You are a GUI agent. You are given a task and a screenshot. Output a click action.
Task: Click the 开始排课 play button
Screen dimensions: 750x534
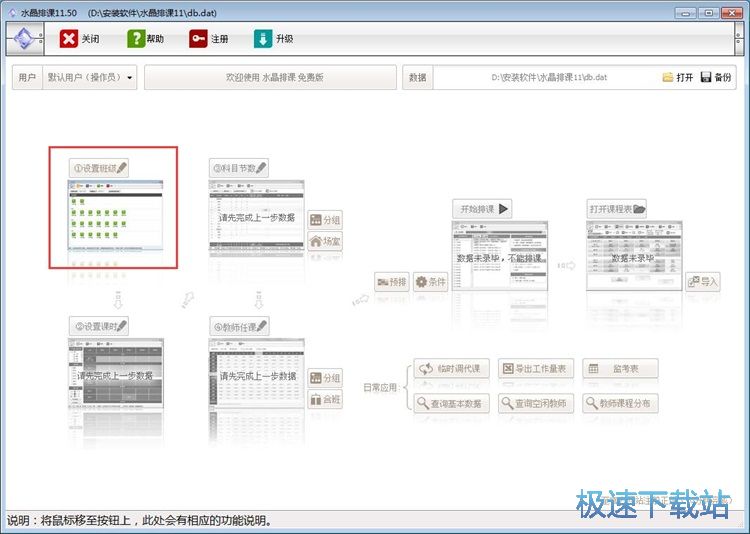(x=482, y=209)
